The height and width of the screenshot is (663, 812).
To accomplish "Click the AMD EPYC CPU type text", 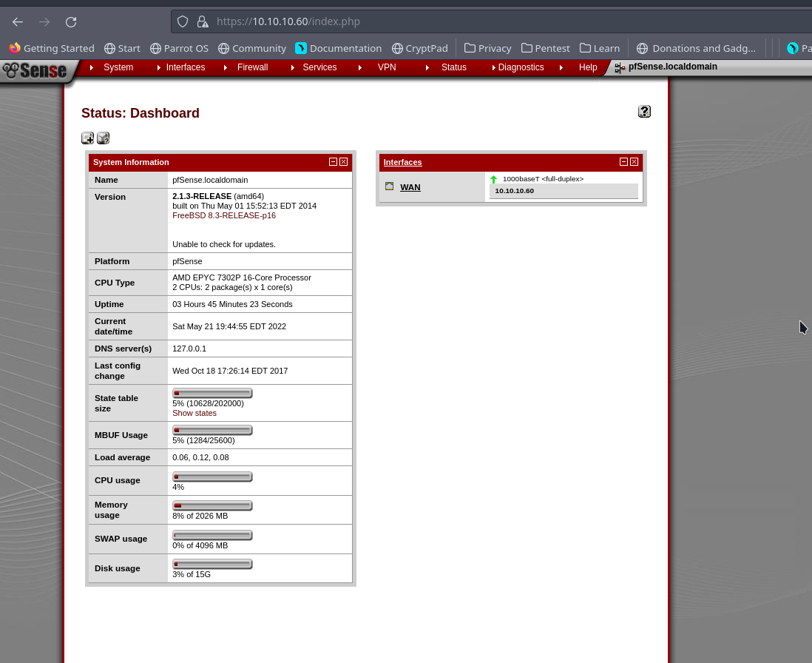I will (242, 277).
